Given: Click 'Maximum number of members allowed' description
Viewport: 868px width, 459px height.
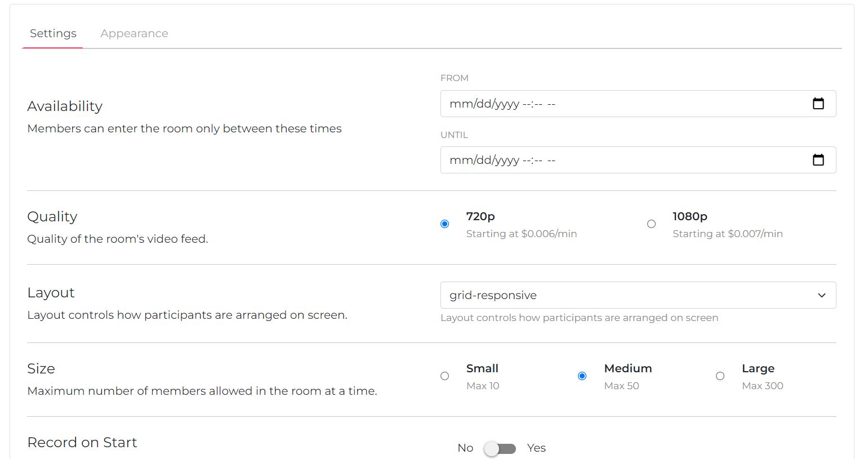Looking at the screenshot, I should [x=202, y=391].
